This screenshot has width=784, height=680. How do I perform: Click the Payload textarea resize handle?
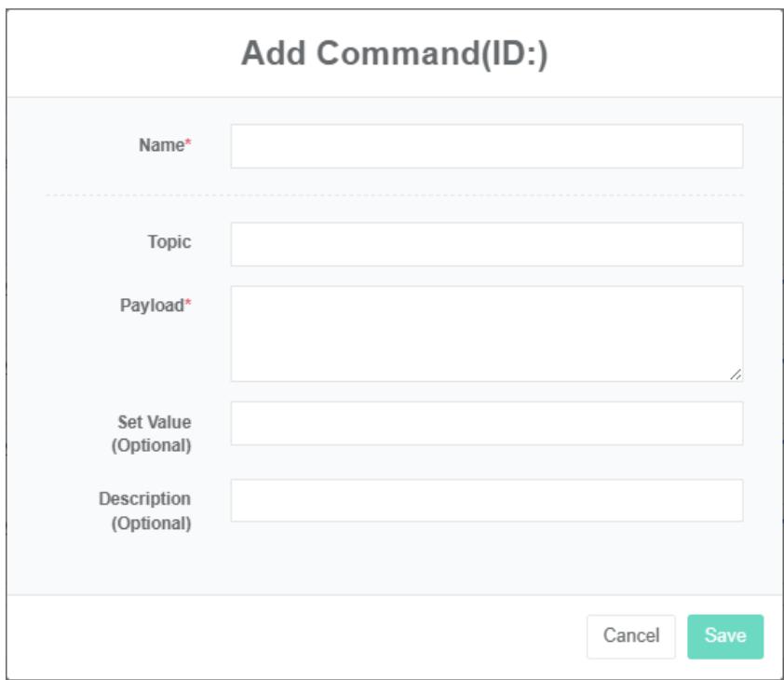736,374
